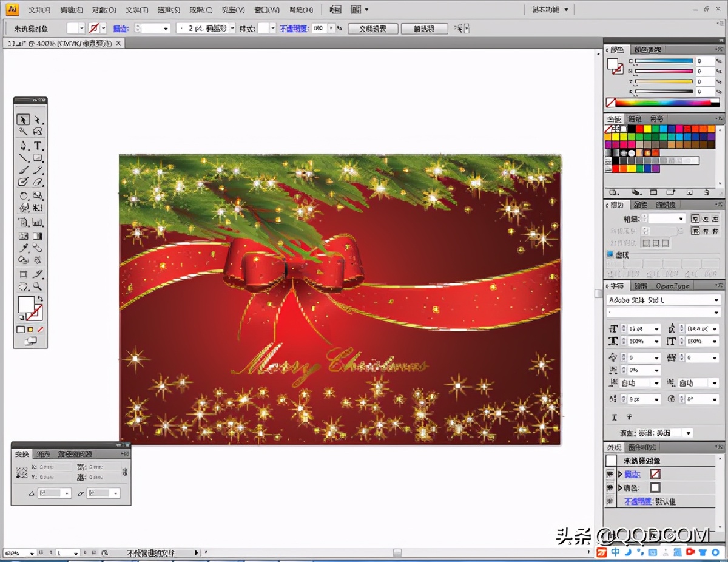Enable the Dashed Line checkbox
This screenshot has width=728, height=562.
610,255
